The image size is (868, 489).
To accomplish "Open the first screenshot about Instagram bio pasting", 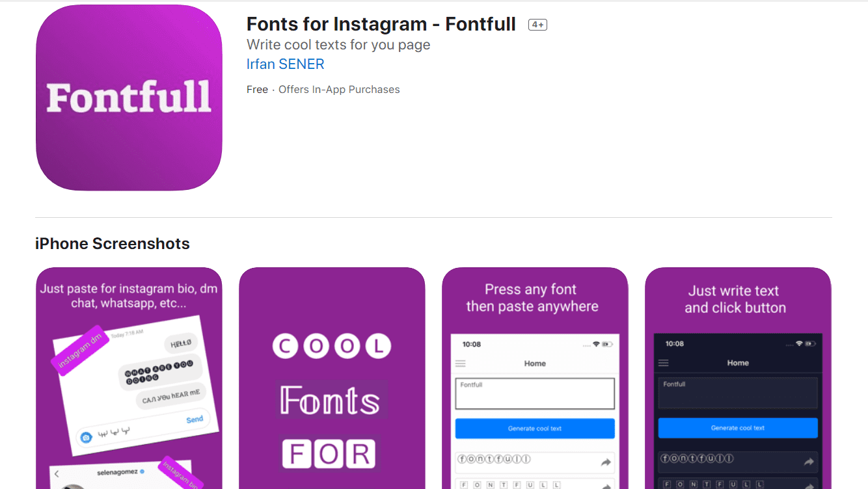I will pos(129,378).
